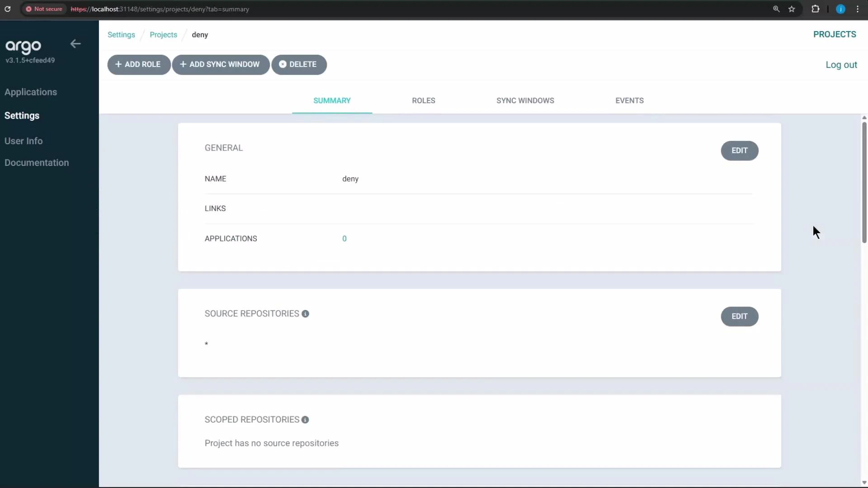Click the scrollbar down arrow
868x488 pixels.
pyautogui.click(x=864, y=483)
